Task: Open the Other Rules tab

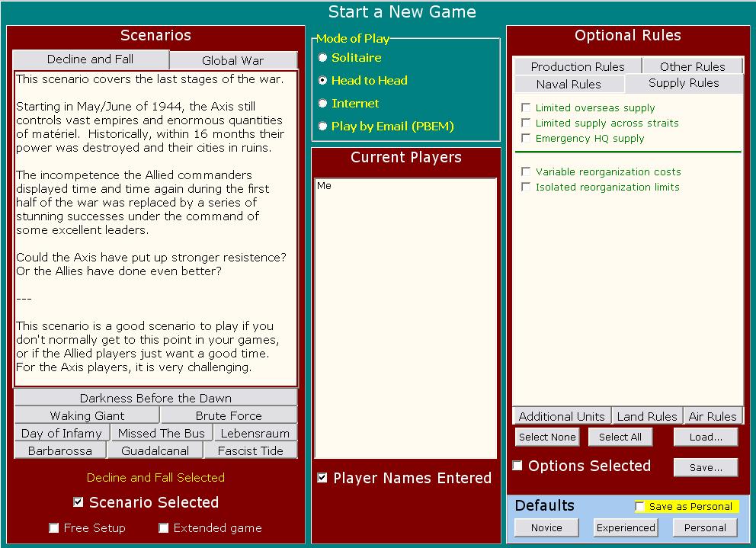Action: pos(691,66)
